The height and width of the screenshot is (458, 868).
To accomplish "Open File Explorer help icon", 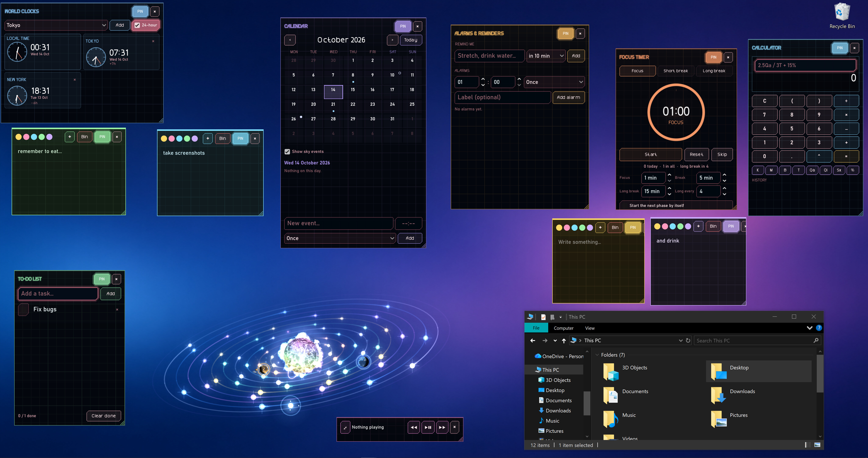I will [x=819, y=328].
